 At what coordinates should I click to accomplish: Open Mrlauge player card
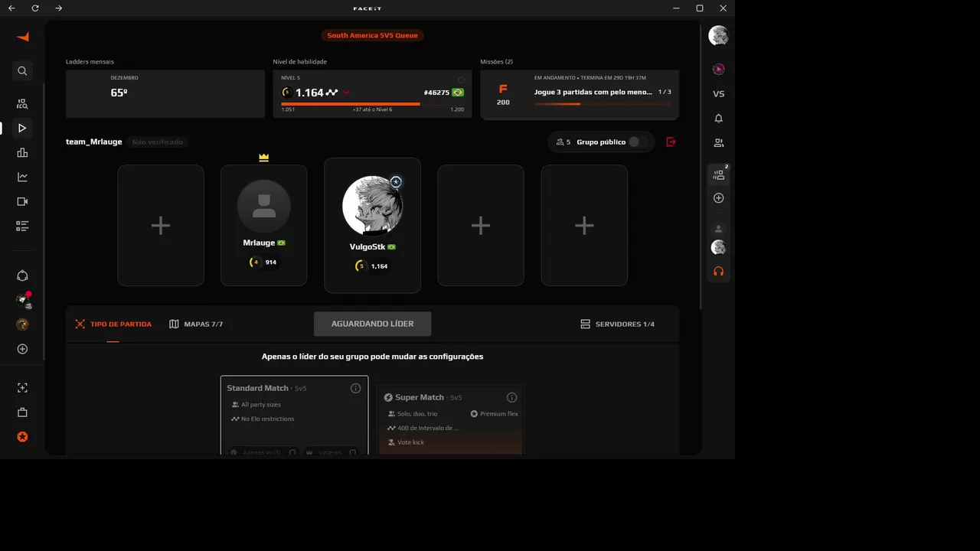[264, 225]
